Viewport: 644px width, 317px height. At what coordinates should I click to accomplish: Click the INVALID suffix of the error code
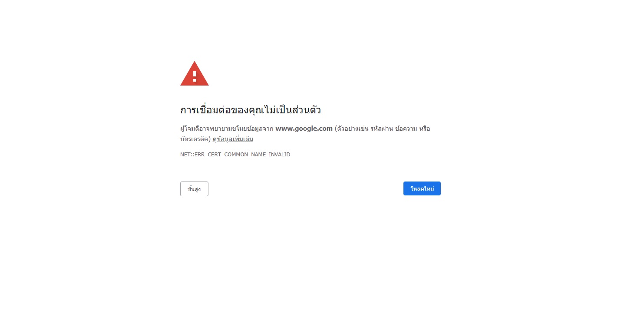(280, 155)
